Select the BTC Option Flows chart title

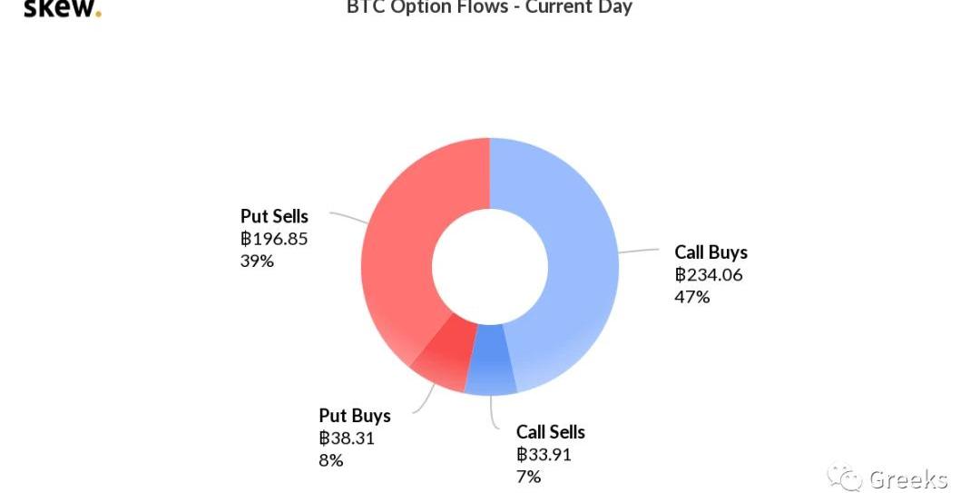pos(489,7)
